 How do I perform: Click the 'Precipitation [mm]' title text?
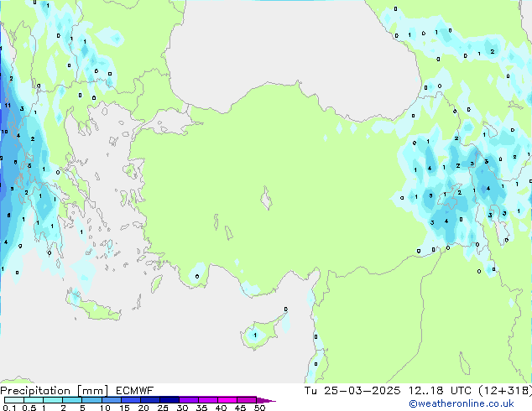[54, 391]
